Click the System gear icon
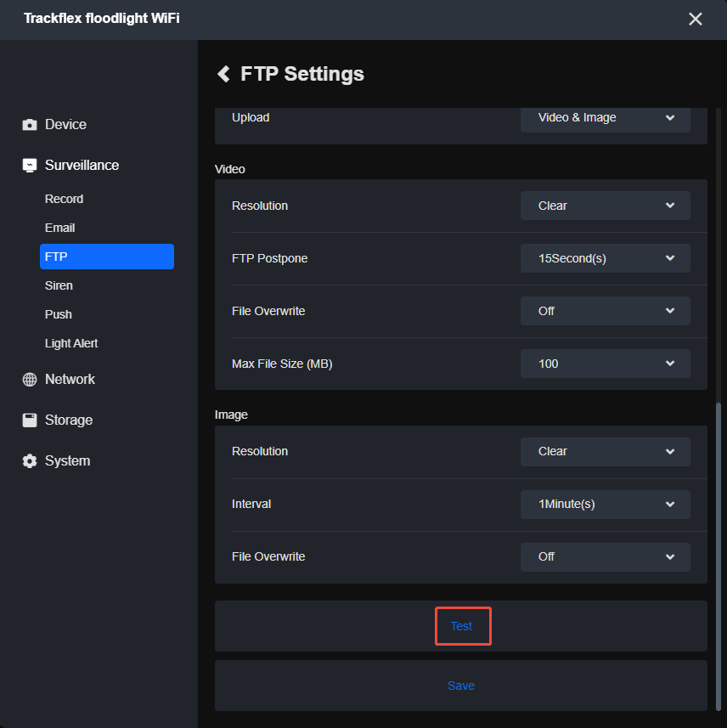727x728 pixels. [x=30, y=461]
